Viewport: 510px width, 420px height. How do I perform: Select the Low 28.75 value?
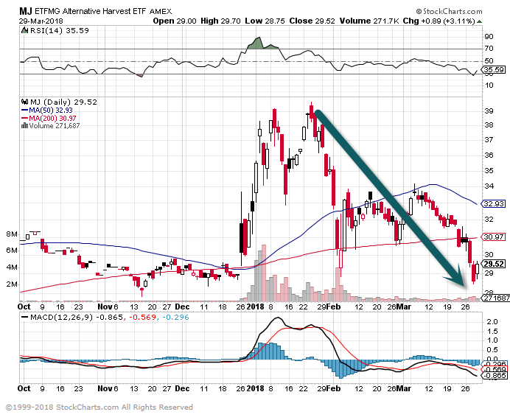click(265, 21)
